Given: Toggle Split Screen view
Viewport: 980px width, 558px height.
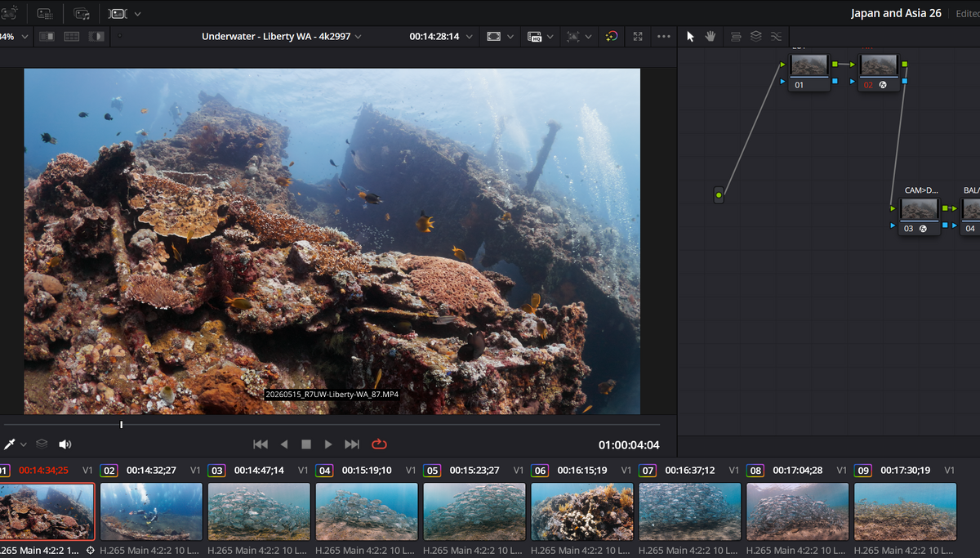Looking at the screenshot, I should [x=72, y=37].
